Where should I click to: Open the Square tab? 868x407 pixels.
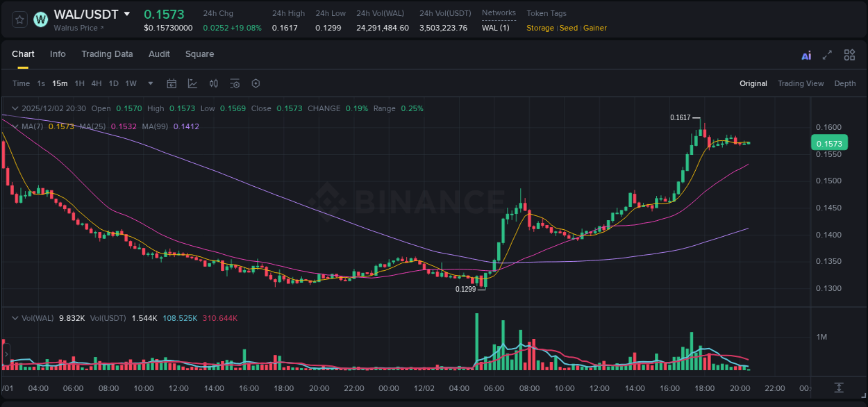[x=199, y=54]
